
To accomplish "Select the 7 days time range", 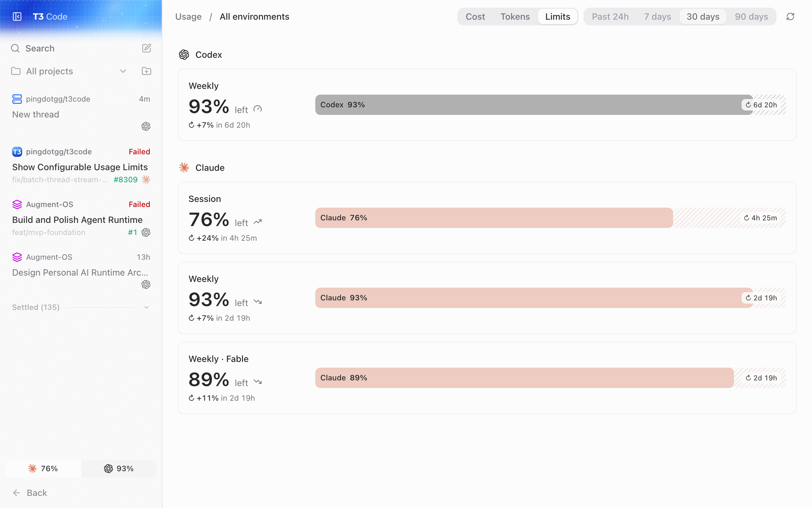I will click(657, 17).
